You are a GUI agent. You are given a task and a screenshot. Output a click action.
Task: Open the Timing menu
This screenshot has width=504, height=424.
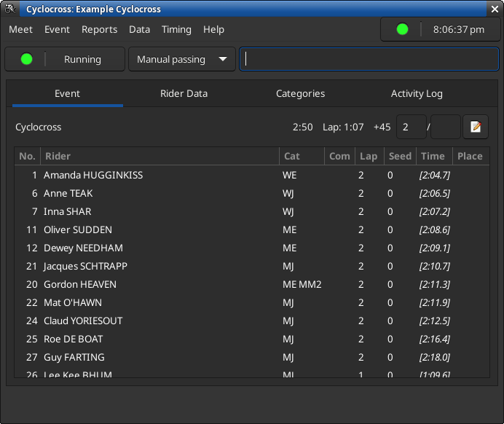tap(176, 30)
